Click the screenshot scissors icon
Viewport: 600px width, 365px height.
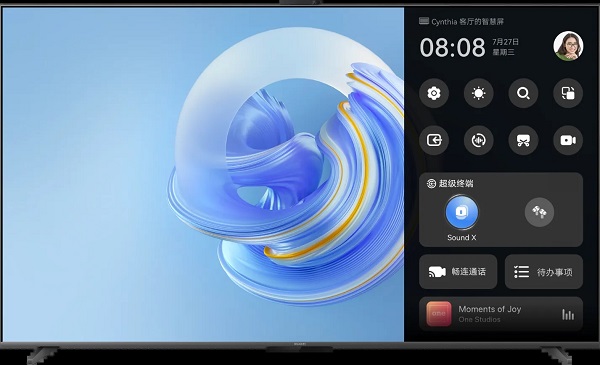coord(523,140)
